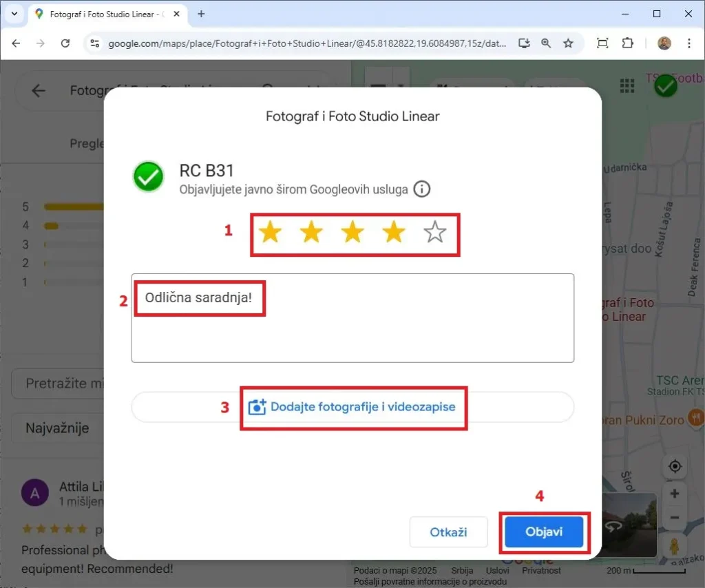The image size is (705, 588).
Task: Click into the review text field
Action: (x=352, y=330)
